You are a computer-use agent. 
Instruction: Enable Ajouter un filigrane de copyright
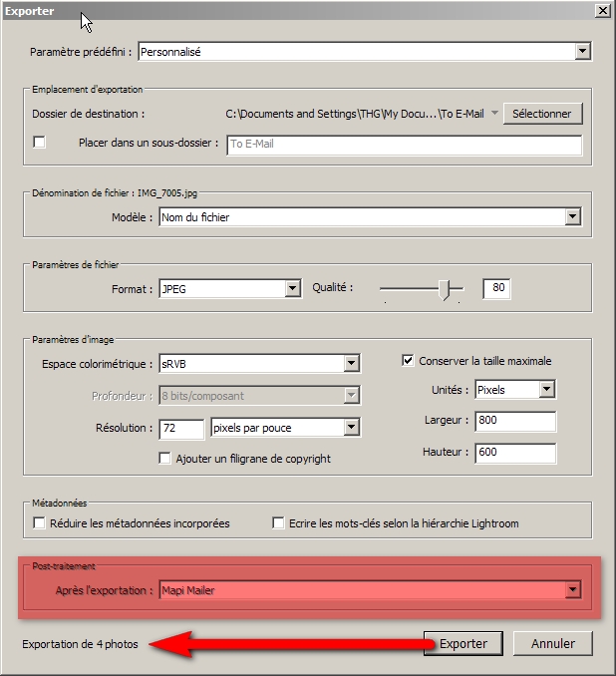(x=164, y=458)
